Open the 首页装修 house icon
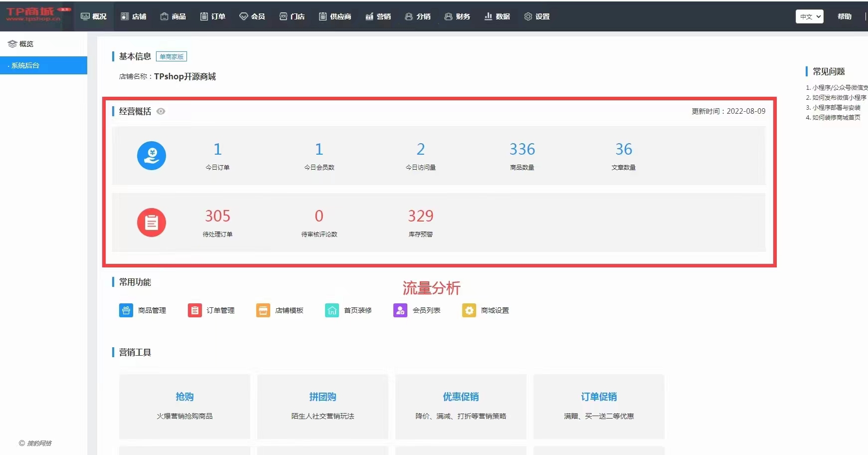The height and width of the screenshot is (455, 868). [x=332, y=310]
